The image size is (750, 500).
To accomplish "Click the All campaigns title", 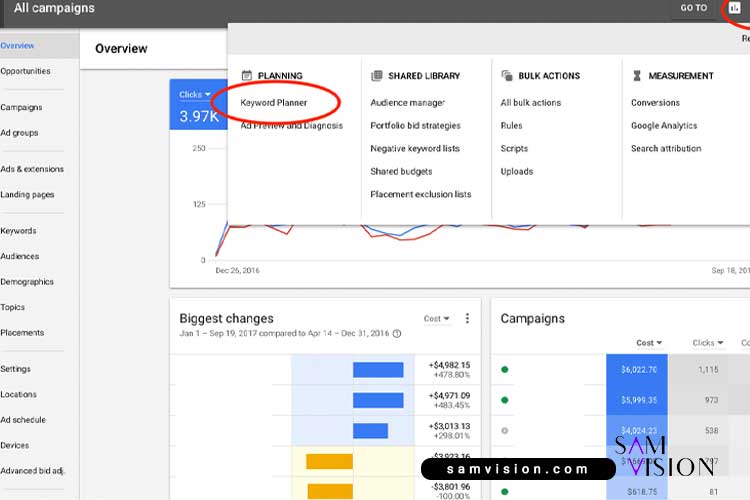I will 54,8.
